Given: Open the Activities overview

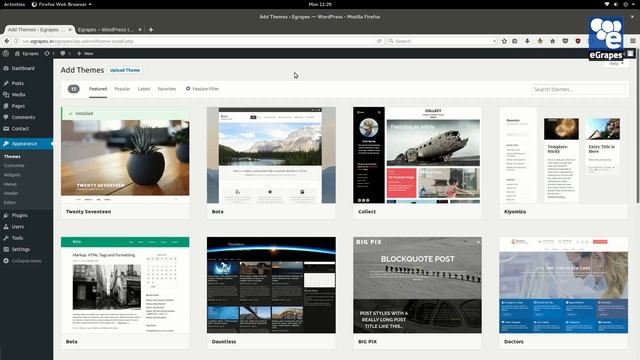Looking at the screenshot, I should coord(14,4).
